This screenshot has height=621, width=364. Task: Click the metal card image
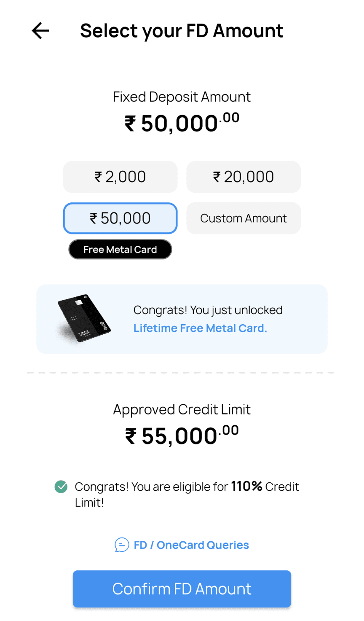point(84,318)
